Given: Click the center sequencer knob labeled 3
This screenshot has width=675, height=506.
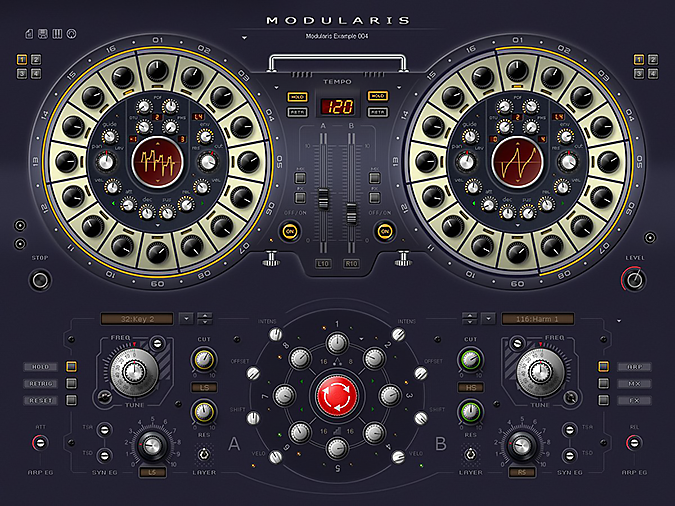Looking at the screenshot, I should (x=390, y=396).
